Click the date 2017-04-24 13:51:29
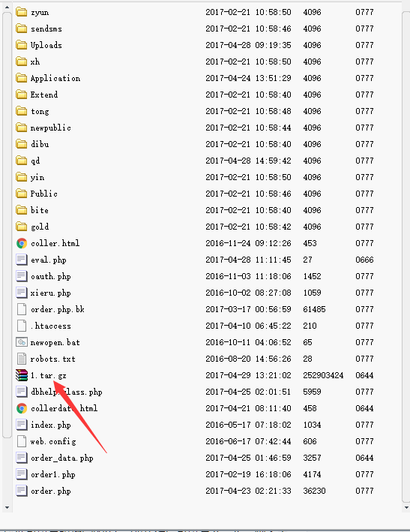The image size is (410, 532). click(x=248, y=78)
